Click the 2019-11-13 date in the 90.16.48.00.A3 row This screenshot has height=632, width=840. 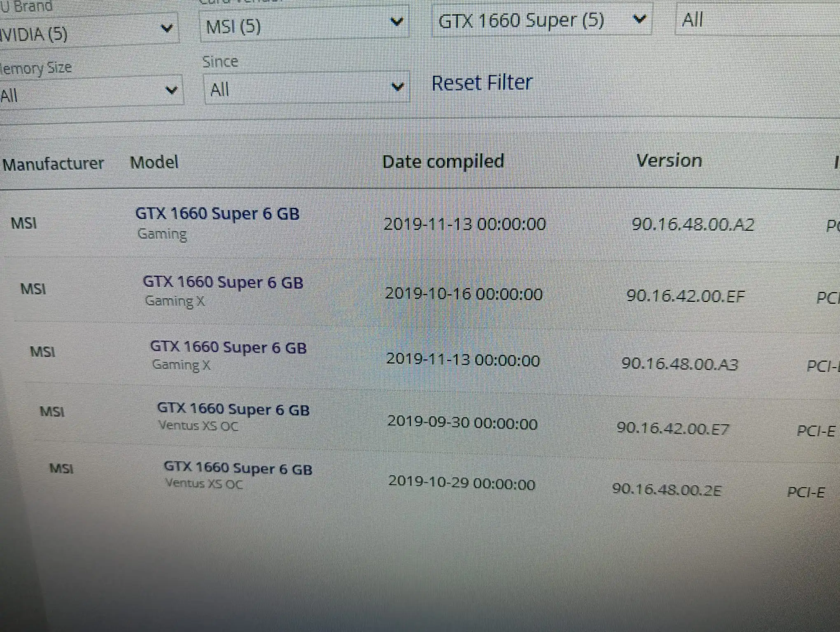coord(463,360)
